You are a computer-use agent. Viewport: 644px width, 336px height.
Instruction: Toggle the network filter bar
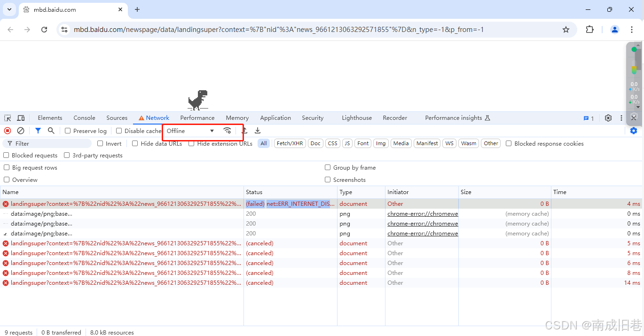tap(38, 131)
